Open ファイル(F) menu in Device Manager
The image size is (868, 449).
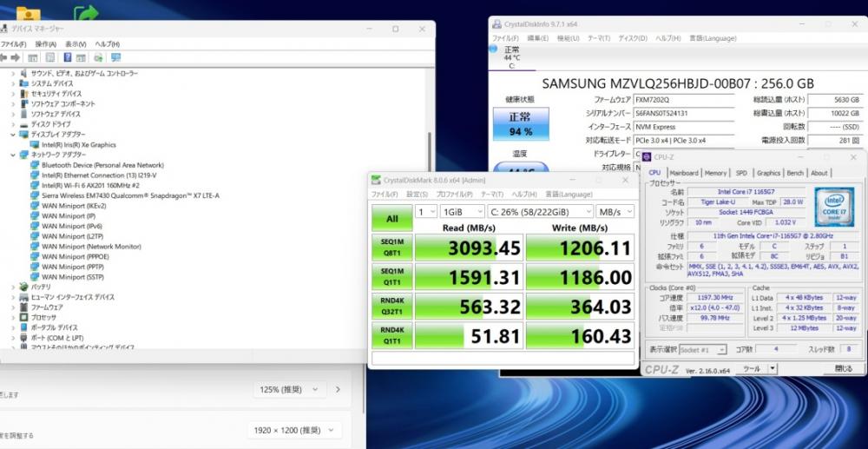point(13,44)
